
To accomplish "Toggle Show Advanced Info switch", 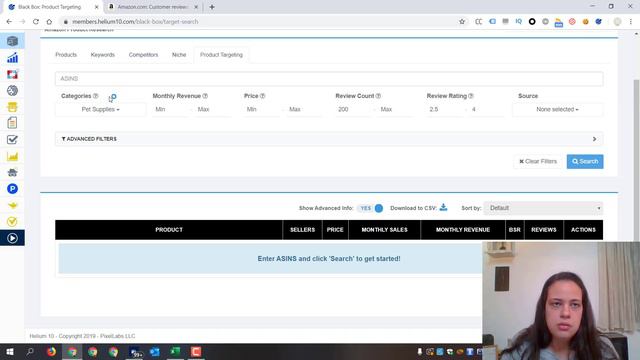I will point(370,208).
